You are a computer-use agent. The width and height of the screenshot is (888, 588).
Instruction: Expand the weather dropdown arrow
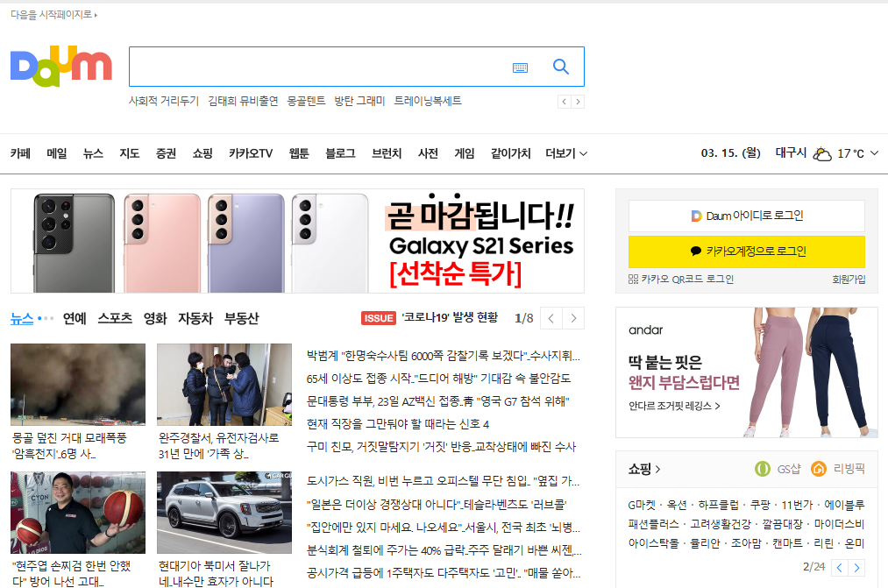874,152
